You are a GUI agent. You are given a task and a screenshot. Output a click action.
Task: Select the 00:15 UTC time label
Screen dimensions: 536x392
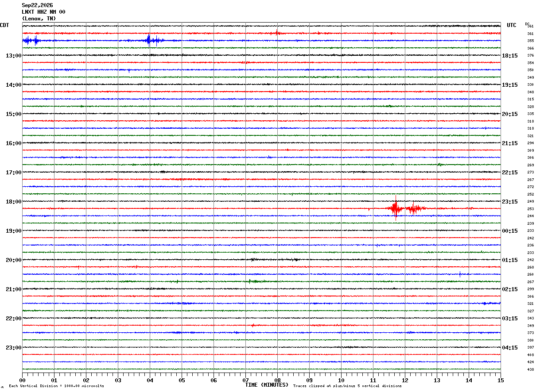510,231
